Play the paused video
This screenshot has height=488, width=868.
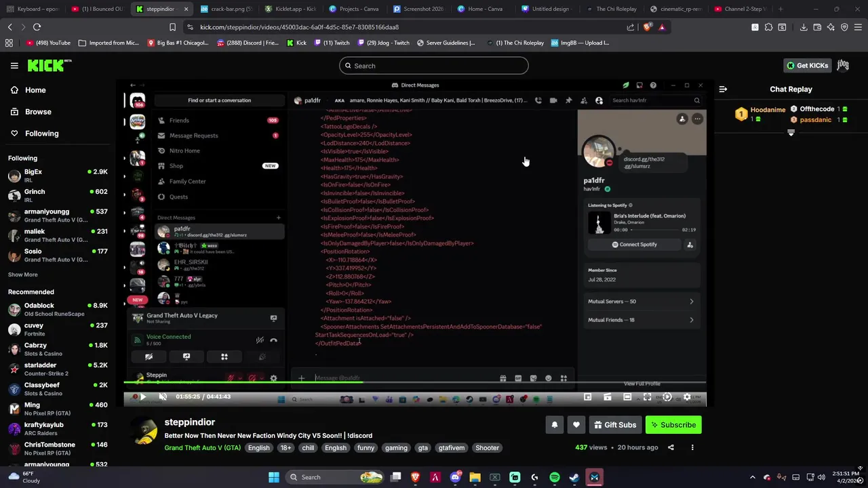[x=142, y=397]
